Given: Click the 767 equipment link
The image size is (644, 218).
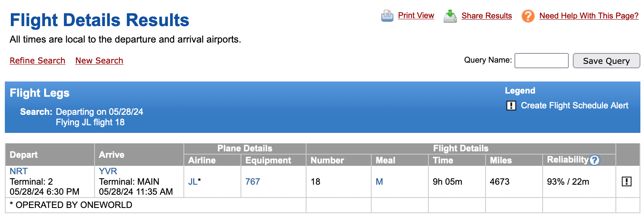Looking at the screenshot, I should (253, 181).
